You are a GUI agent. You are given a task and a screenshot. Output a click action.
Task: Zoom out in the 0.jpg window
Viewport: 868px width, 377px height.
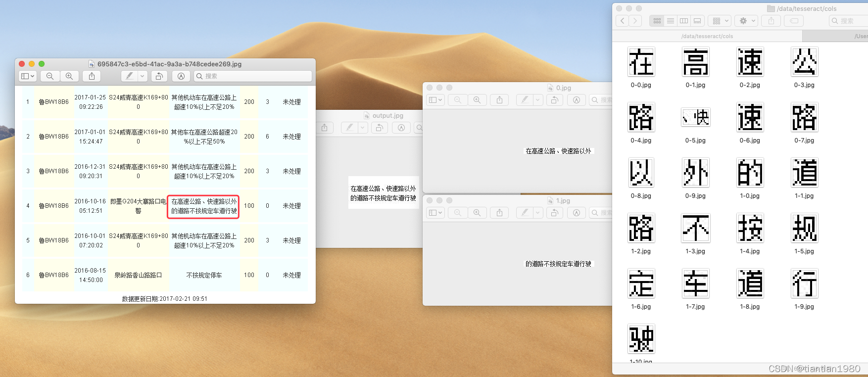pos(458,100)
